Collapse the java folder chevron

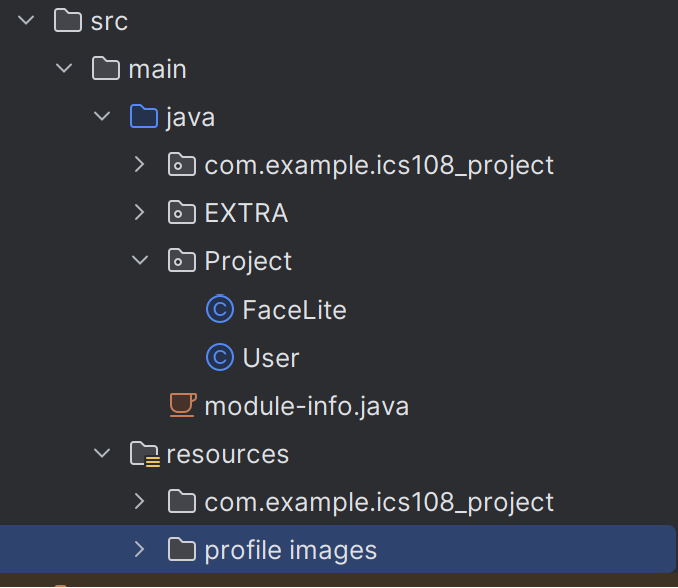tap(102, 117)
